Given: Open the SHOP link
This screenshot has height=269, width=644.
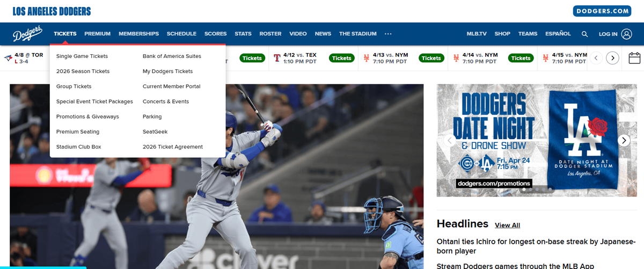Looking at the screenshot, I should [x=502, y=34].
